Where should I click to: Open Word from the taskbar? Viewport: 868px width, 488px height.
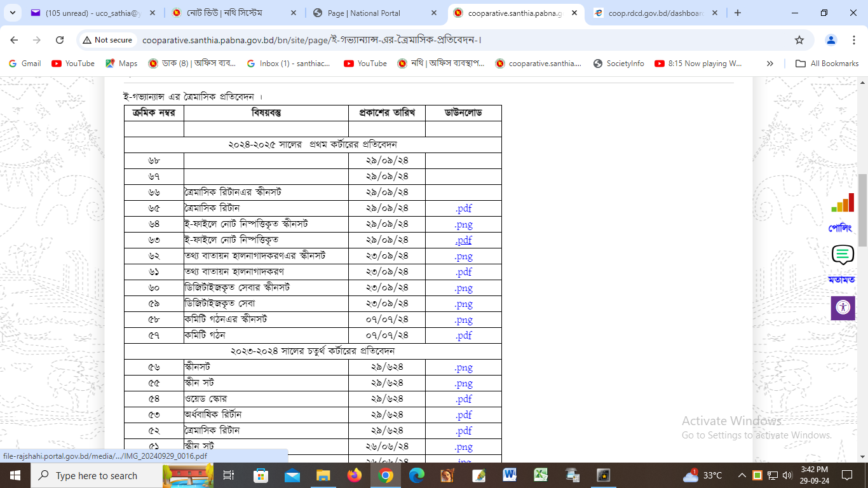510,475
